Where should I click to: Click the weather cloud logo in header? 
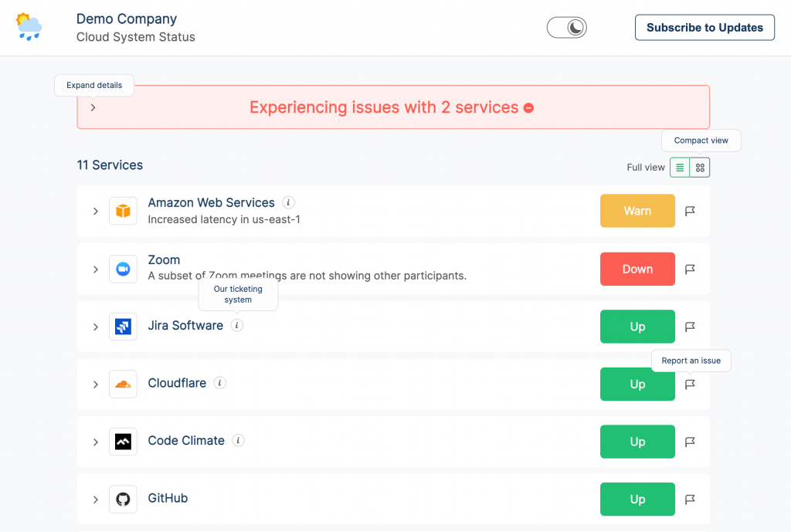pos(29,27)
